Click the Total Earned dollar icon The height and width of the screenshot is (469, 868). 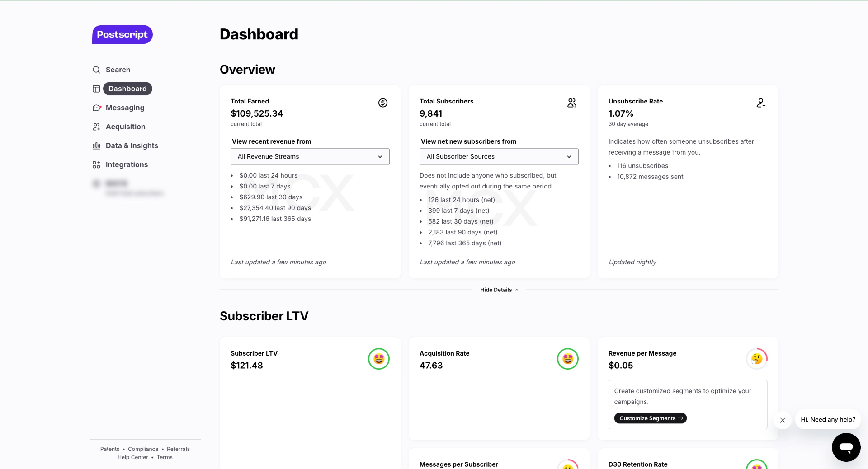(x=383, y=103)
